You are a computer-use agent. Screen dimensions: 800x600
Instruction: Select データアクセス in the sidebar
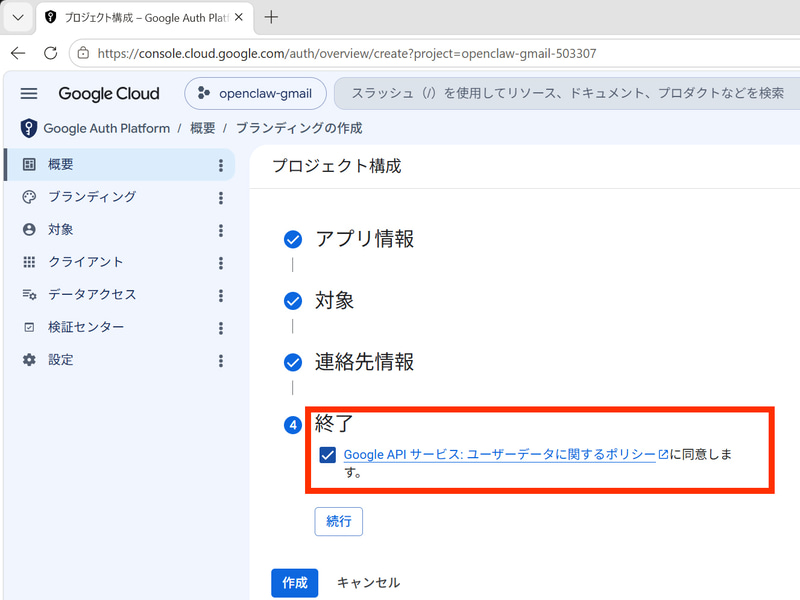click(119, 295)
